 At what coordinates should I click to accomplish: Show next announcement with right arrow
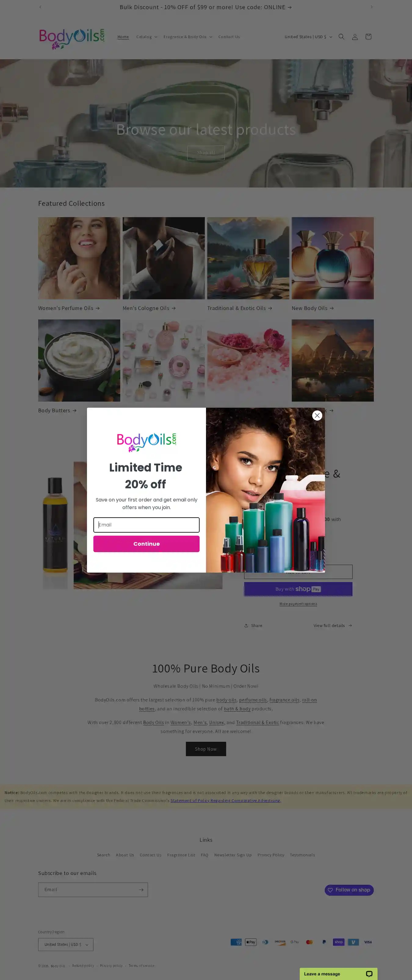pyautogui.click(x=371, y=7)
